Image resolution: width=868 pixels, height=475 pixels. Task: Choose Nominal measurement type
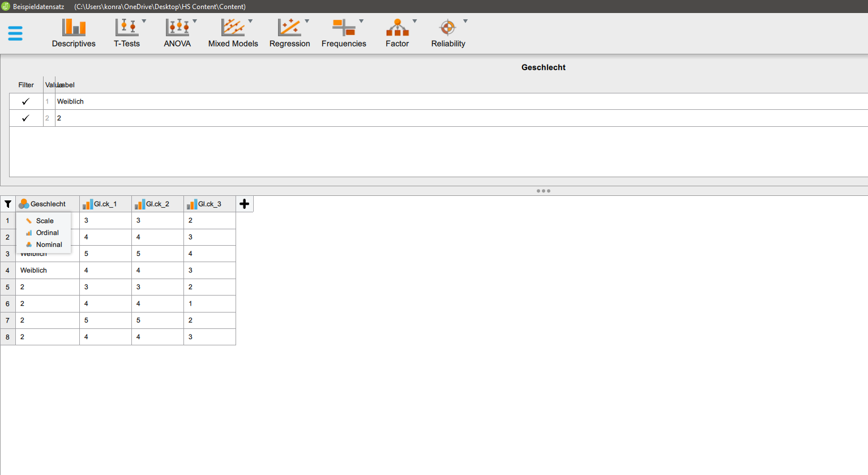tap(49, 245)
